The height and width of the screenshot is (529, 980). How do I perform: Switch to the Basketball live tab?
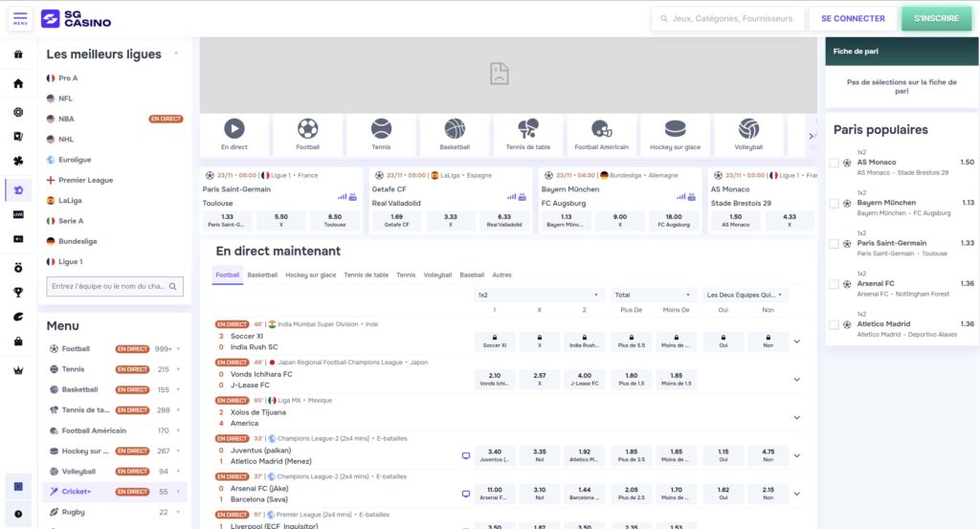[x=262, y=275]
